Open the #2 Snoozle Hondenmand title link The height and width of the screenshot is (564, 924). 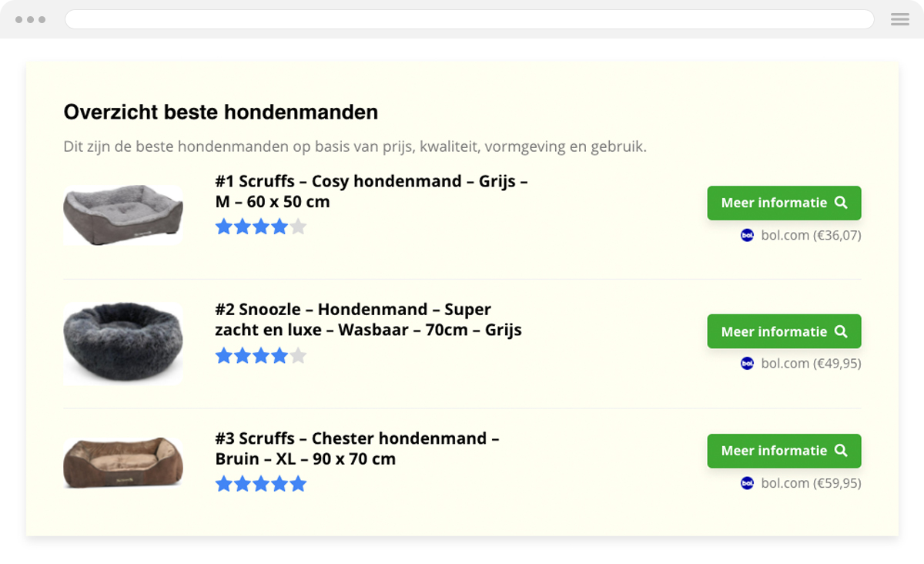coord(368,320)
